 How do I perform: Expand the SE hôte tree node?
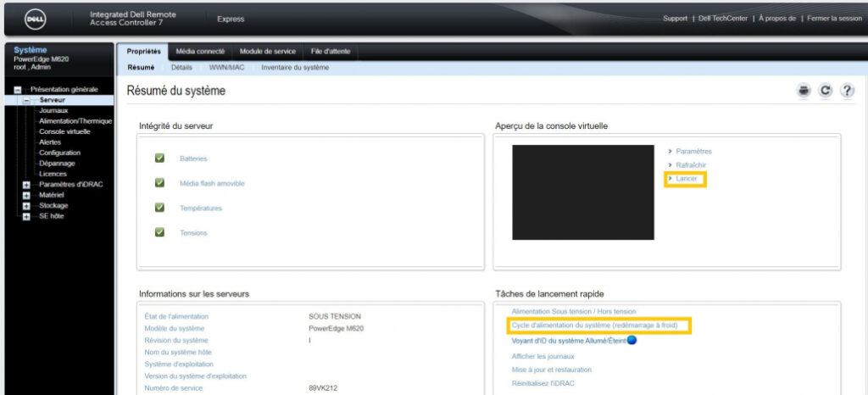26,216
